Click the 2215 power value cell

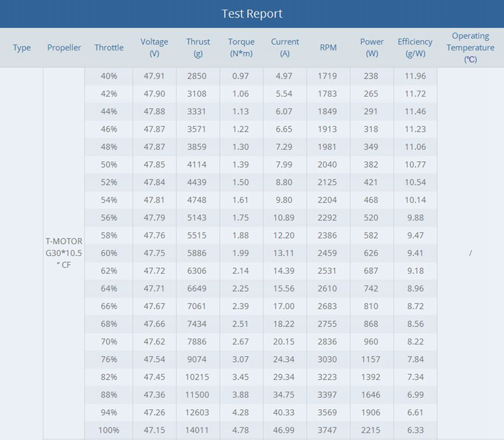(372, 430)
